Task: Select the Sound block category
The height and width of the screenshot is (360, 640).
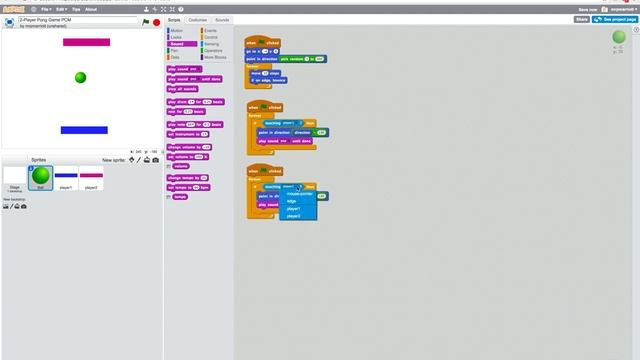Action: coord(182,44)
